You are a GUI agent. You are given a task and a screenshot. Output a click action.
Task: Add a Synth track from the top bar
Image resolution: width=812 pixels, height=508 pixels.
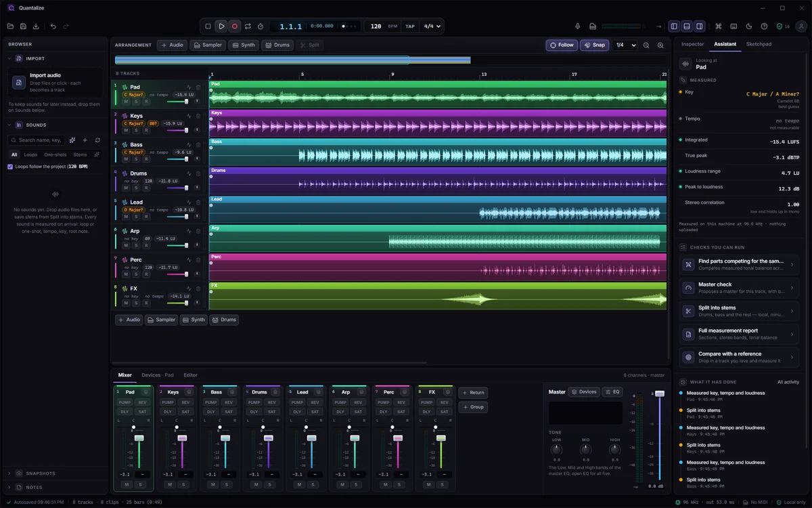(x=244, y=45)
